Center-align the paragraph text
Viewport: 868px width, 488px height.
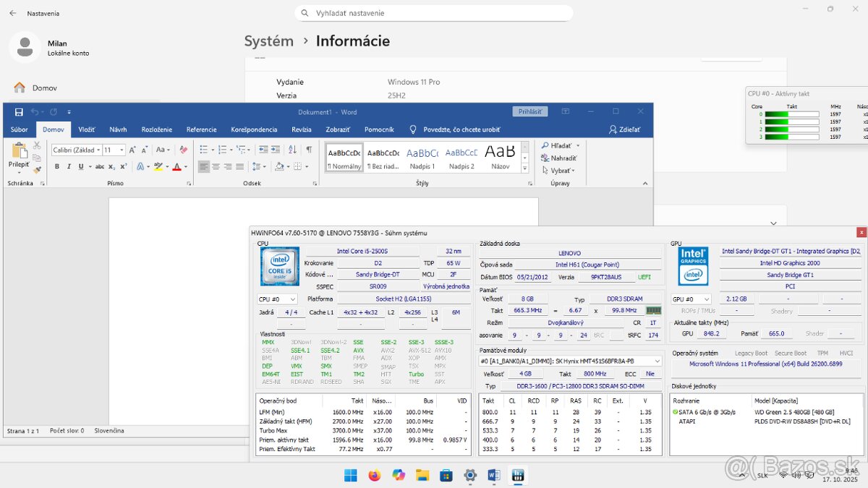[216, 166]
